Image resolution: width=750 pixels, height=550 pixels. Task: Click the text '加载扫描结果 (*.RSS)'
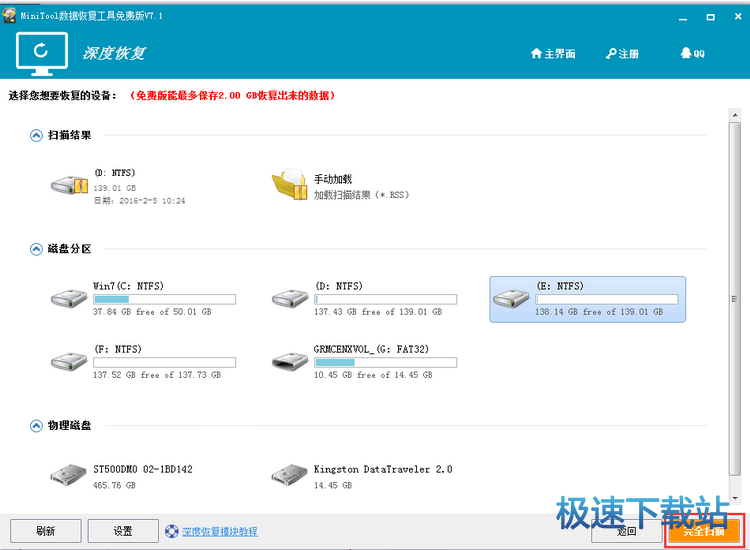pos(361,195)
